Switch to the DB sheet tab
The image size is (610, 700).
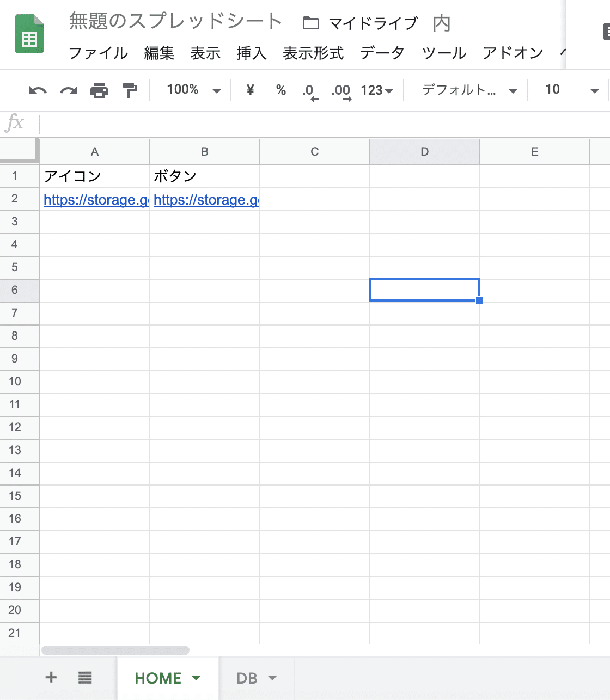tap(248, 678)
